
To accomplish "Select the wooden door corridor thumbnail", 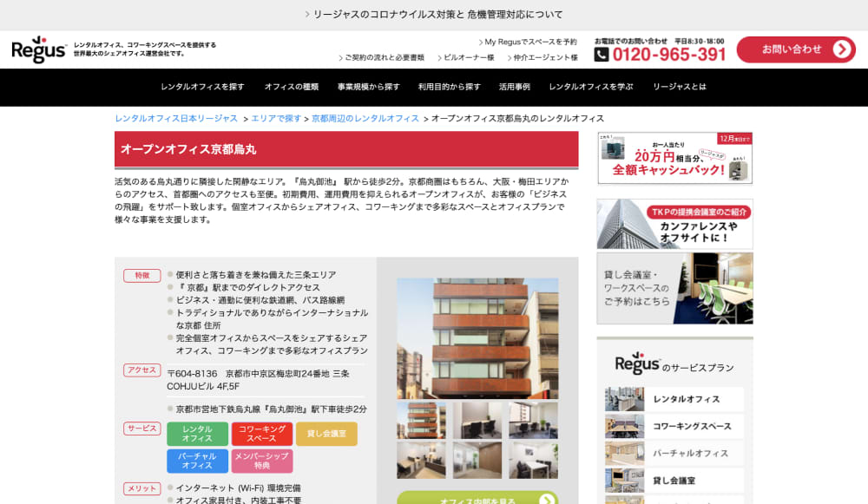I will pyautogui.click(x=477, y=461).
